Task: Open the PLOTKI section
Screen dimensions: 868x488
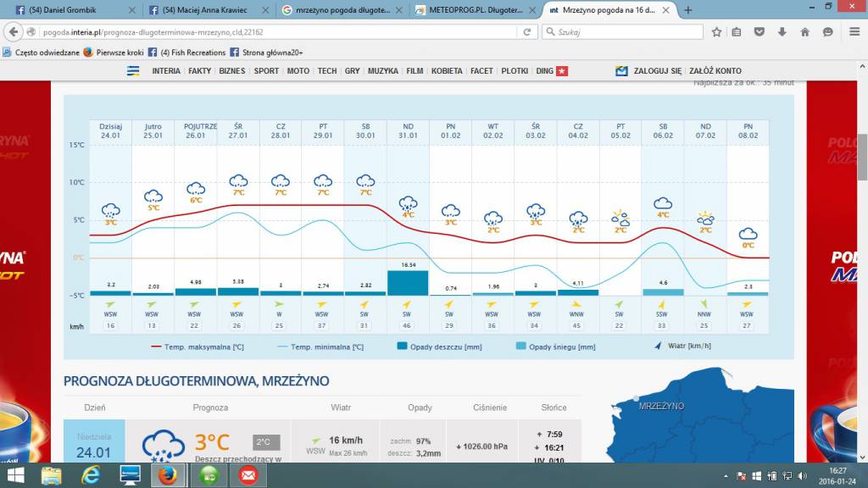Action: (515, 71)
